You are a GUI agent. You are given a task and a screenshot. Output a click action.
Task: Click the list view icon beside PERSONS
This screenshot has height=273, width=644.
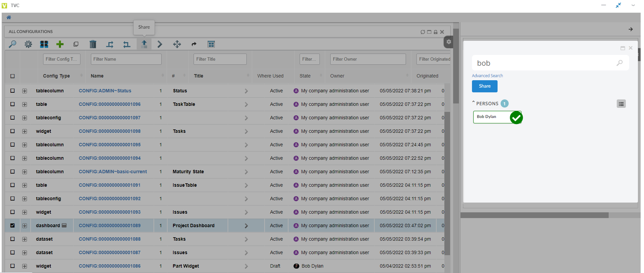click(621, 104)
